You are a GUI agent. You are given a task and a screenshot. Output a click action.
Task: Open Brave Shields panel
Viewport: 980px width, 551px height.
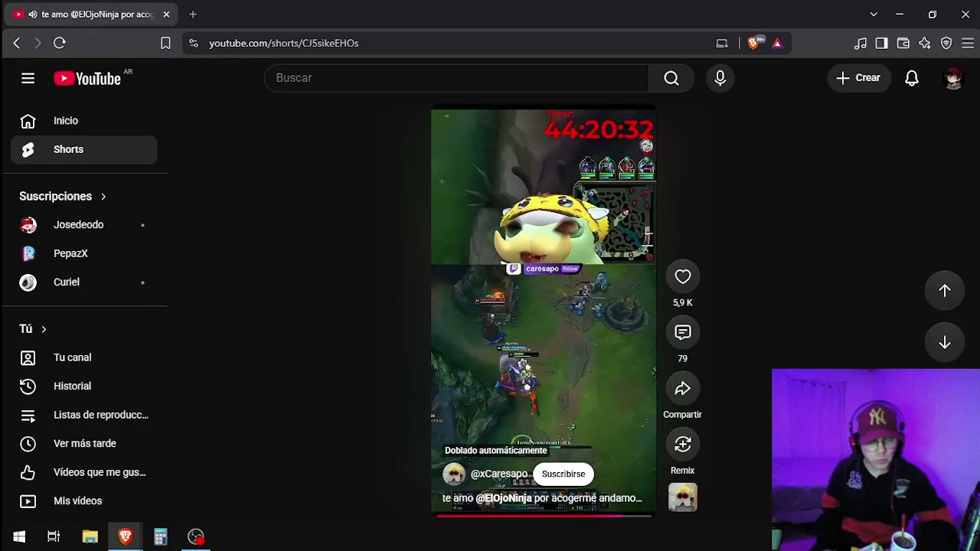756,43
